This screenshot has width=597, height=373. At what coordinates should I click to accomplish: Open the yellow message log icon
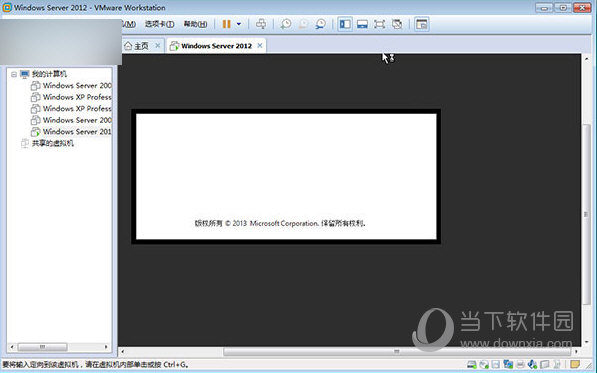(575, 365)
